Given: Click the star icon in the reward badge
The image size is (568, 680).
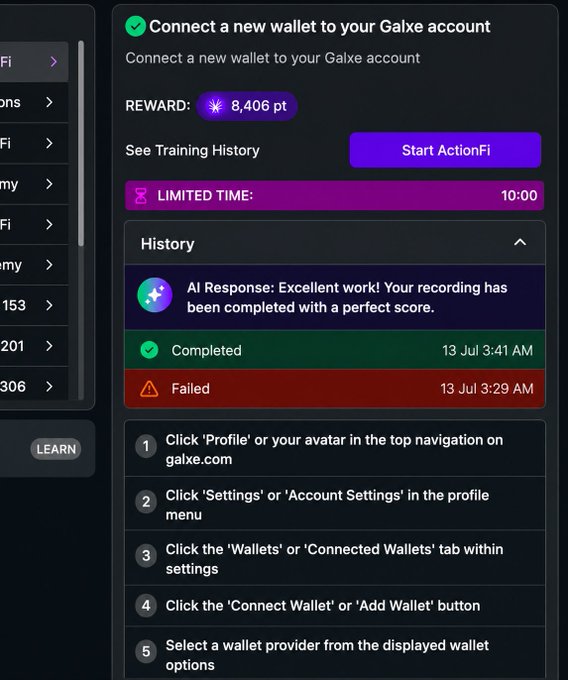Looking at the screenshot, I should click(x=215, y=106).
